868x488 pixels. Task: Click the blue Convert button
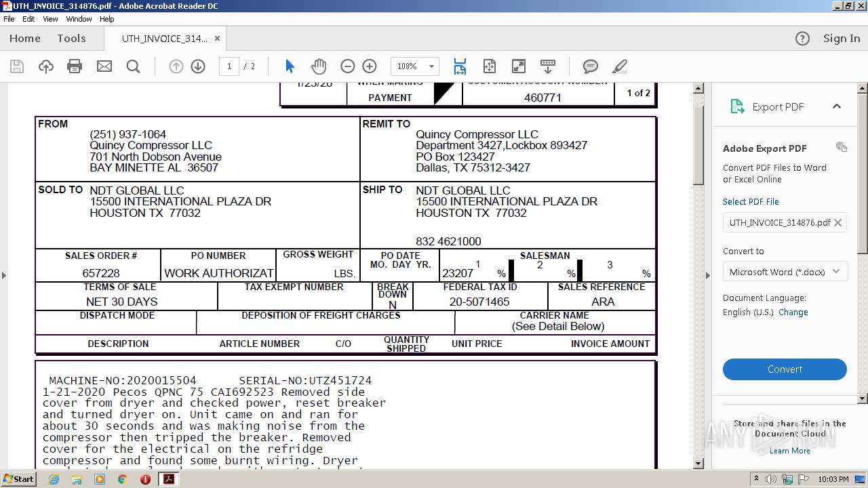click(x=785, y=369)
